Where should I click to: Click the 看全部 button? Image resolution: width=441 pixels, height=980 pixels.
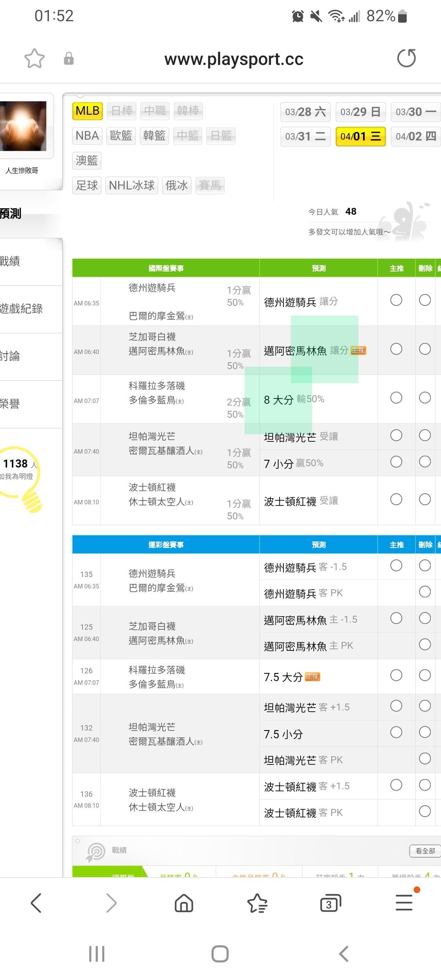click(x=425, y=851)
